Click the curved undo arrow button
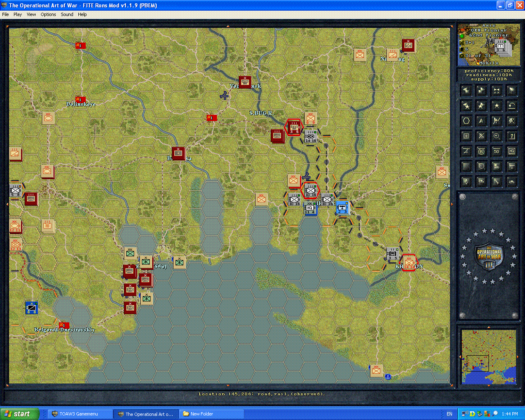The width and height of the screenshot is (525, 420). 511,106
